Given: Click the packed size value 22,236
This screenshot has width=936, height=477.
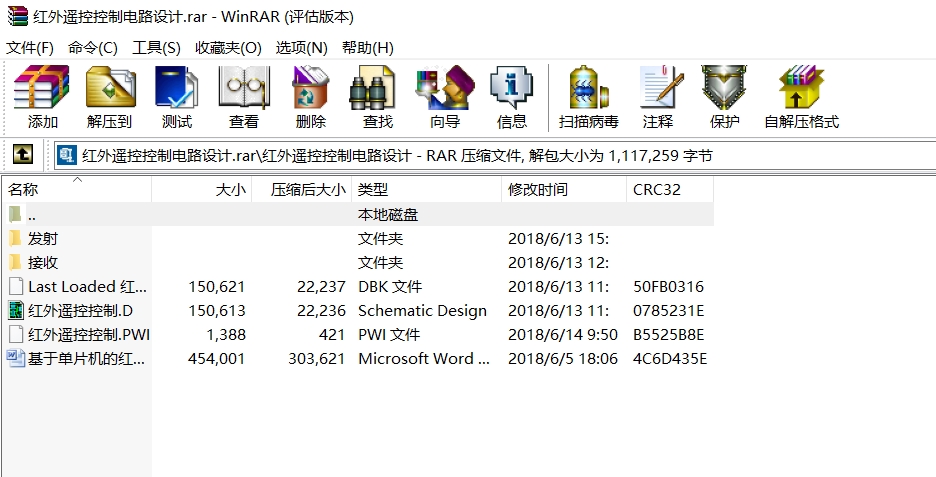Looking at the screenshot, I should click(322, 310).
